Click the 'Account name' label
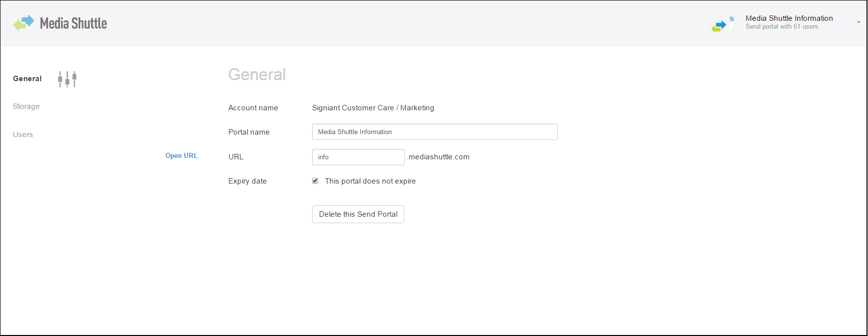868x336 pixels. pos(253,108)
